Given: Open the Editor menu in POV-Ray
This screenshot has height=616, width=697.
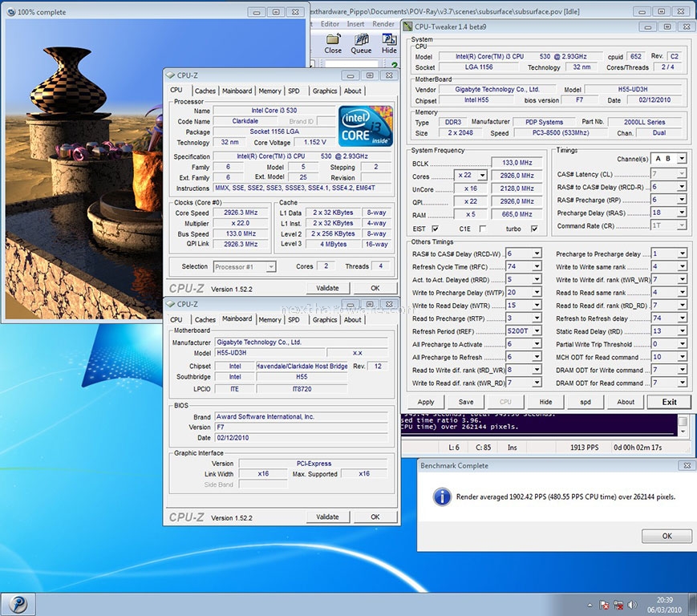Looking at the screenshot, I should pos(330,24).
